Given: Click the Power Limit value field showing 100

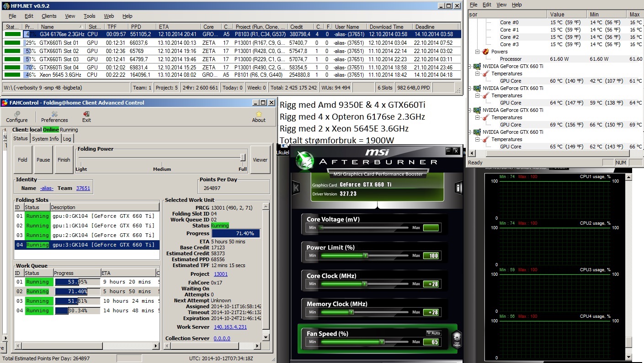Looking at the screenshot, I should pos(431,256).
